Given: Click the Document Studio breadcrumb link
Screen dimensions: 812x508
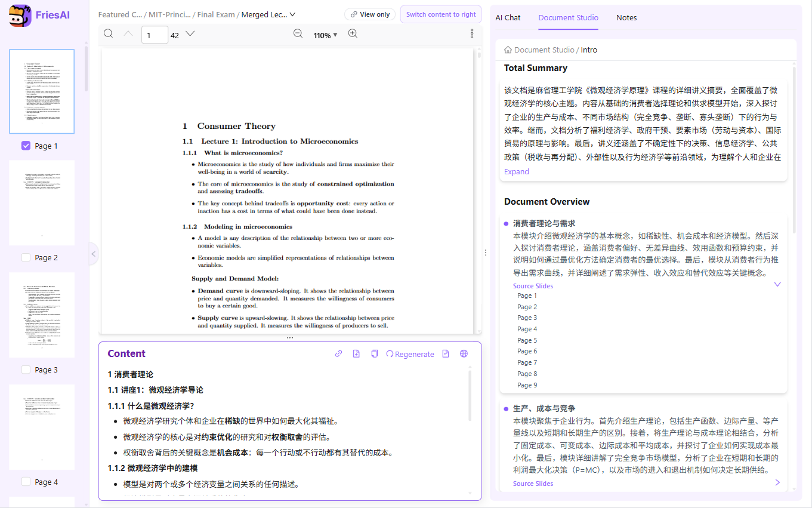Looking at the screenshot, I should (x=544, y=50).
